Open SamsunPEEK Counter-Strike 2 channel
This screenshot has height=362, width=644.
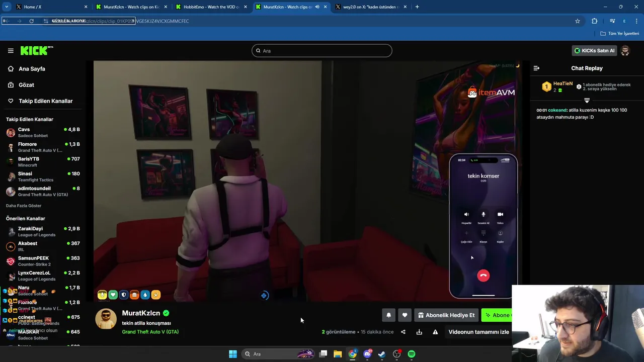coord(43,261)
